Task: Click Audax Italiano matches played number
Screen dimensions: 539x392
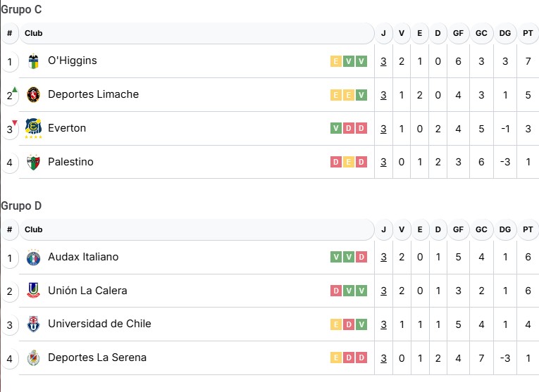Action: (x=383, y=258)
